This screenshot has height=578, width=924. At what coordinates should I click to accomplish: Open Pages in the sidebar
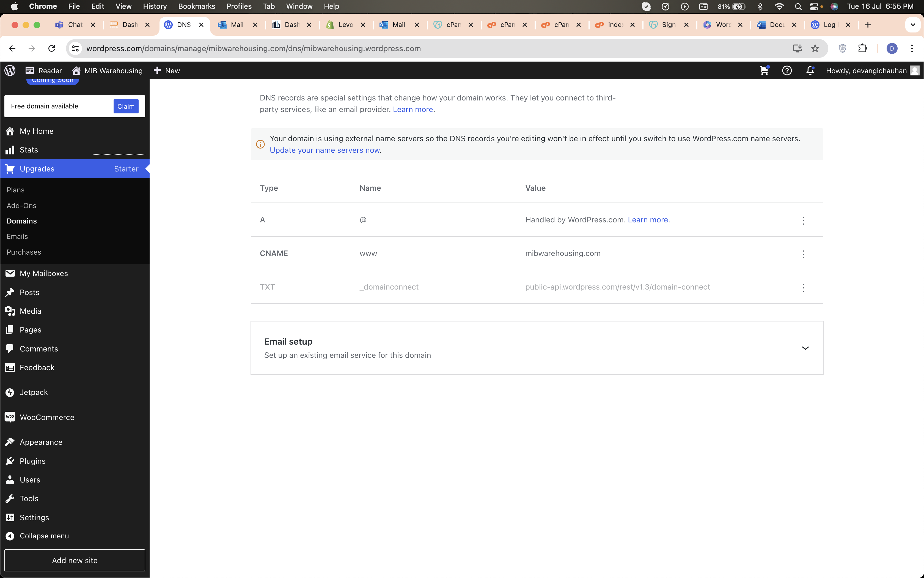click(75, 330)
